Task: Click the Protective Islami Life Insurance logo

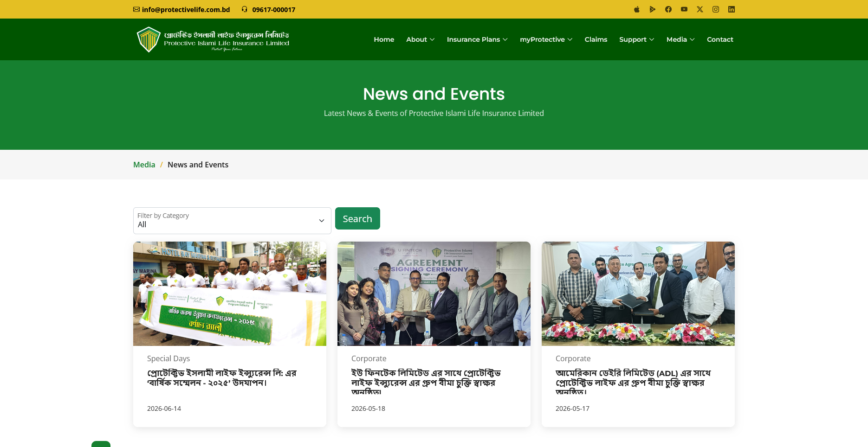Action: 213,39
